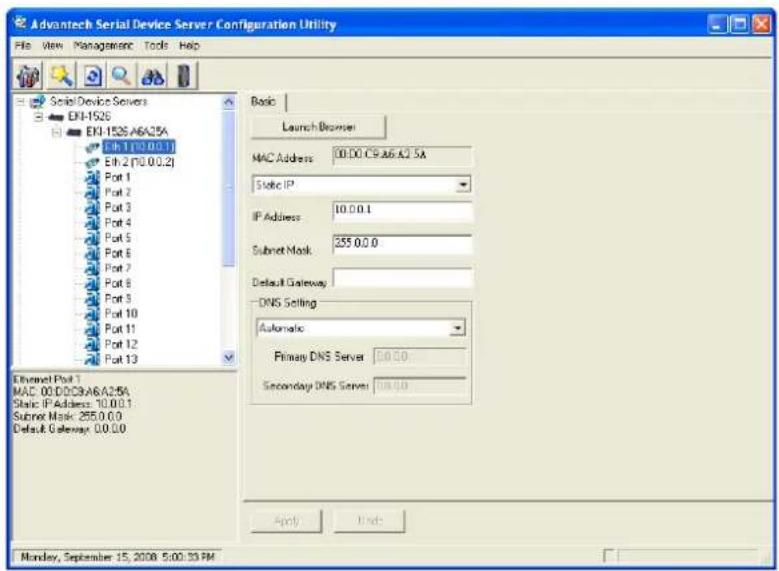The height and width of the screenshot is (571, 779).
Task: Click the tree scrollbar up arrow
Action: pos(229,102)
